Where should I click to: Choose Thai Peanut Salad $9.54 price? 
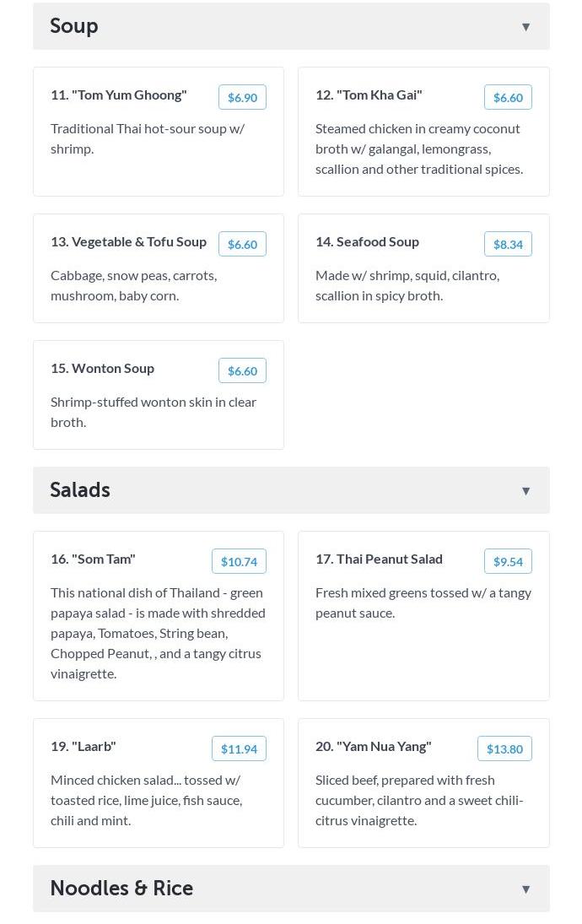coord(508,562)
